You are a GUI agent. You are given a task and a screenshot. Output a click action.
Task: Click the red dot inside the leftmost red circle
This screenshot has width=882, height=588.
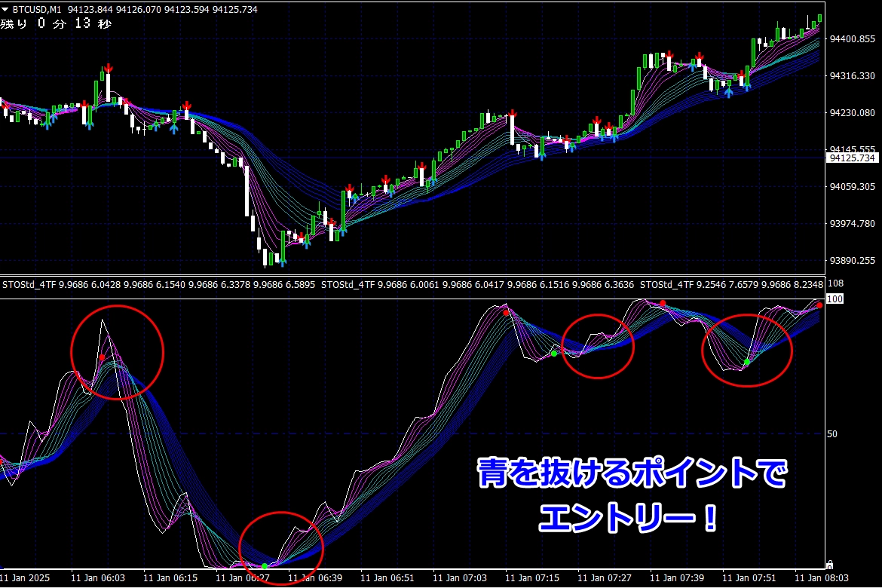(x=102, y=357)
